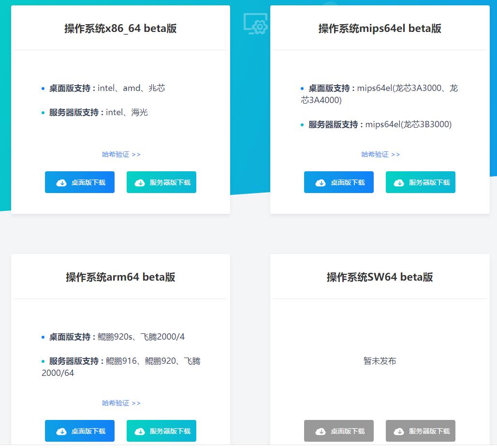Click the 暂未发布 text in the SW64 card
This screenshot has height=448, width=497.
tap(380, 361)
